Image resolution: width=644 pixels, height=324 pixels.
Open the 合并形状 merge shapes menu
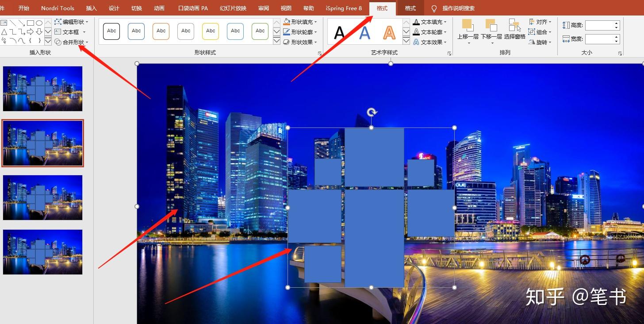pos(71,42)
